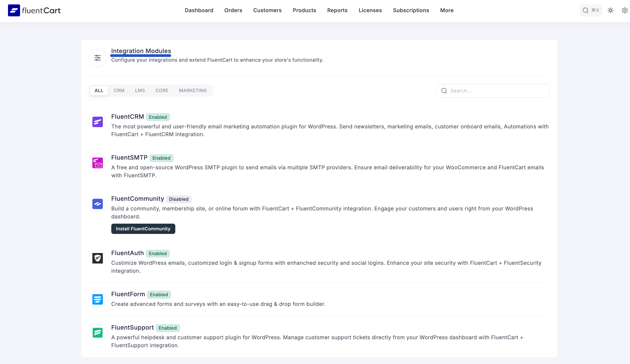Click the FluentForm module icon

[x=97, y=299]
